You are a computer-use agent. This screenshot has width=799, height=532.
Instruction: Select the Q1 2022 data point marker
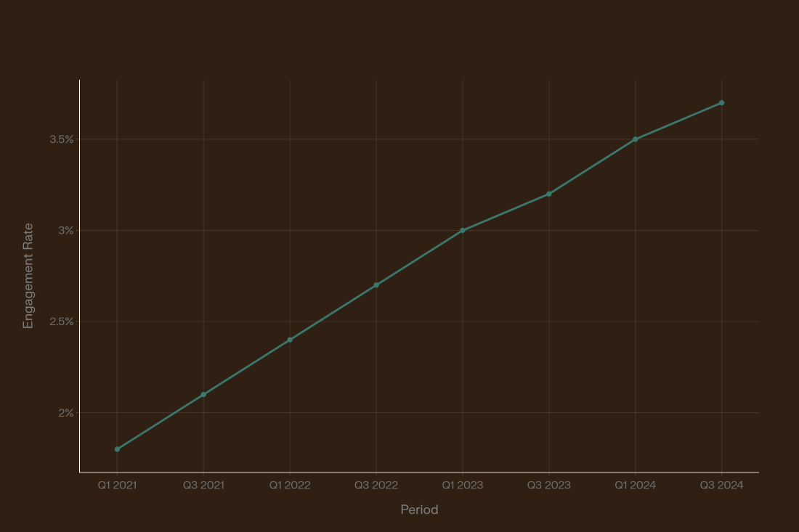290,340
